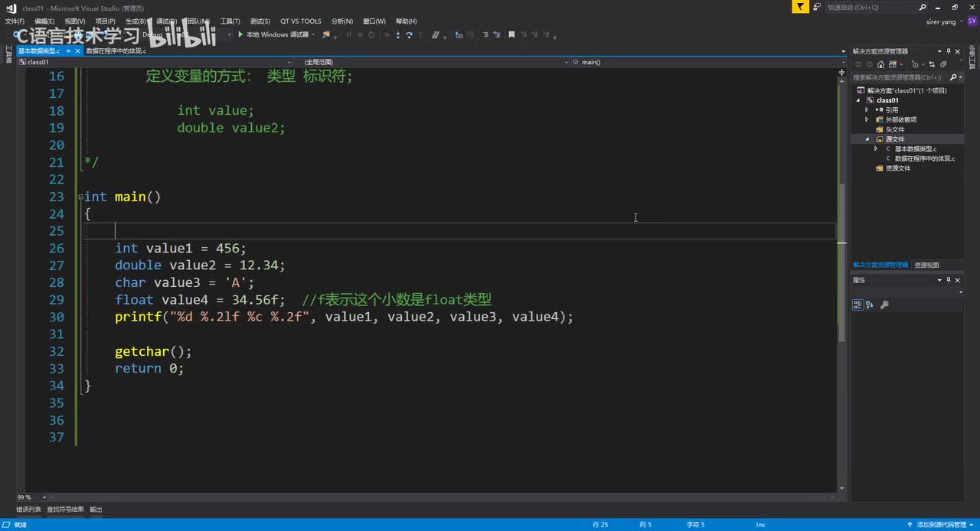980x531 pixels.
Task: Expand the 外部依赖项 tree node
Action: coord(867,120)
